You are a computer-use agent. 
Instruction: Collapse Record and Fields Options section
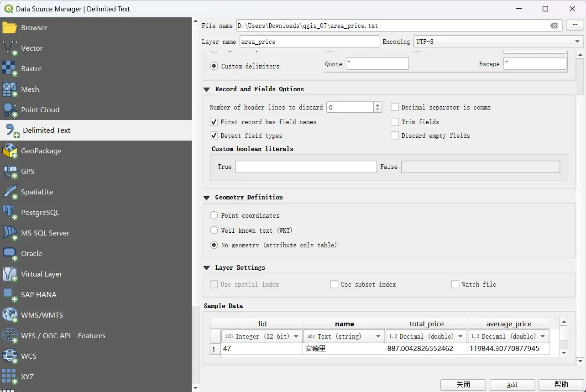click(x=206, y=89)
